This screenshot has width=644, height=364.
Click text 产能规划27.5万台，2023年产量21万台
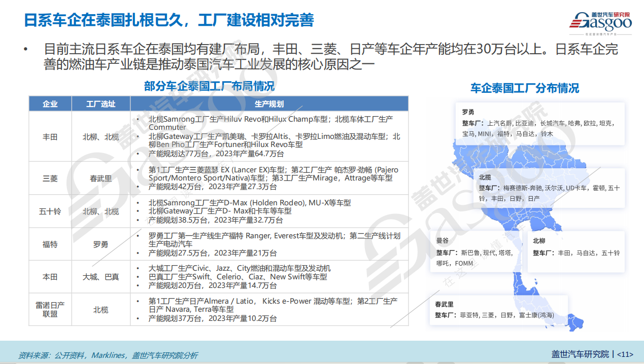(x=213, y=253)
